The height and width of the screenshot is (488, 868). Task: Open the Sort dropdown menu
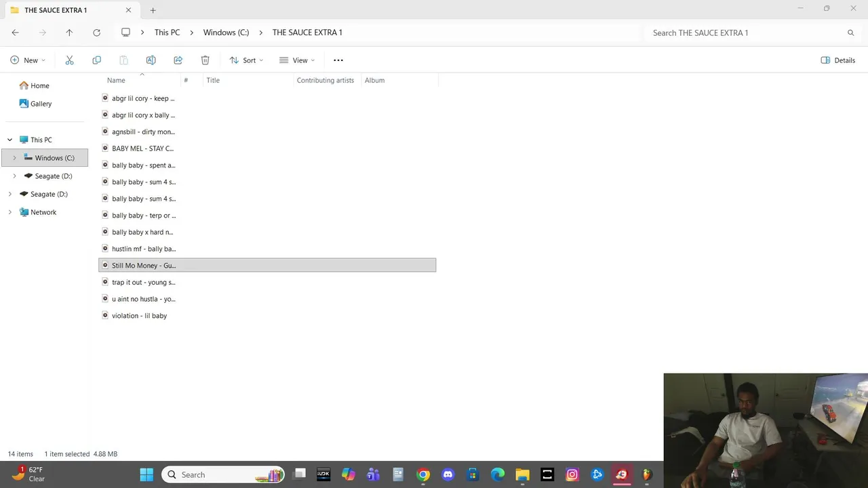point(247,60)
